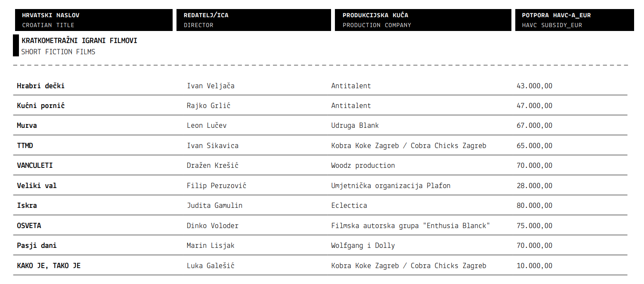Select the Veliki val film title

pyautogui.click(x=37, y=185)
